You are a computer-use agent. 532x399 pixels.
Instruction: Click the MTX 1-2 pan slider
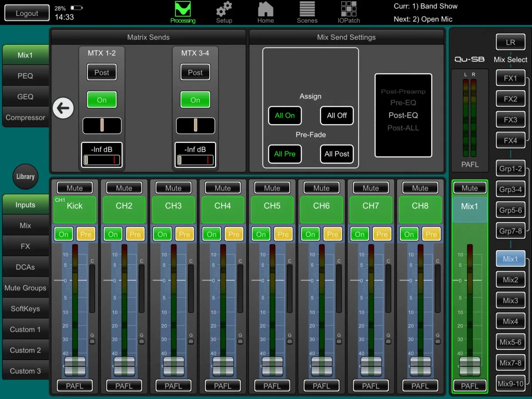coord(102,125)
